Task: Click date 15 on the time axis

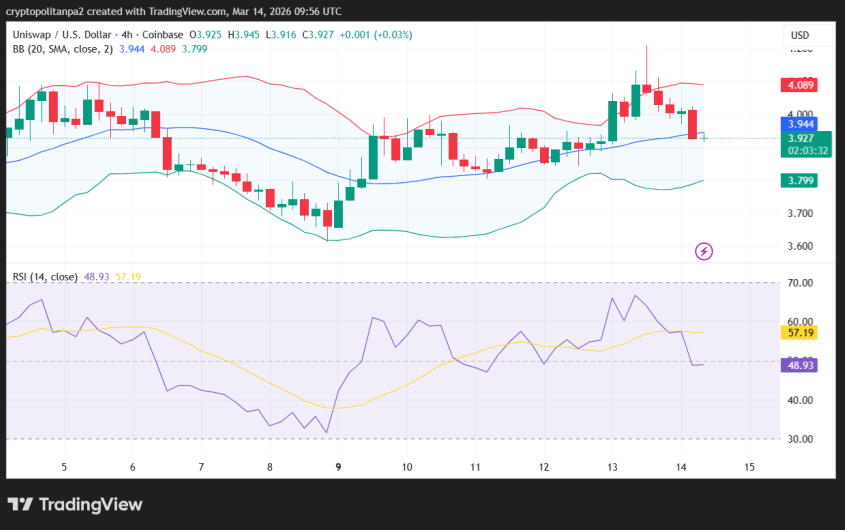Action: pos(750,467)
